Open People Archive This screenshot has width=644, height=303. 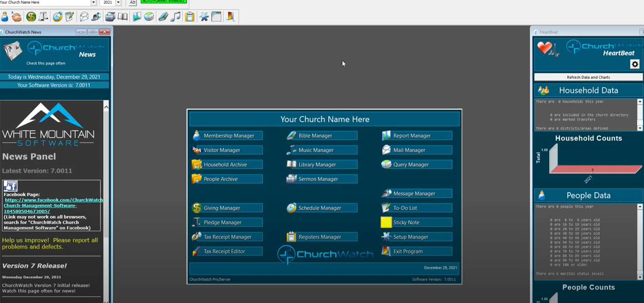227,179
